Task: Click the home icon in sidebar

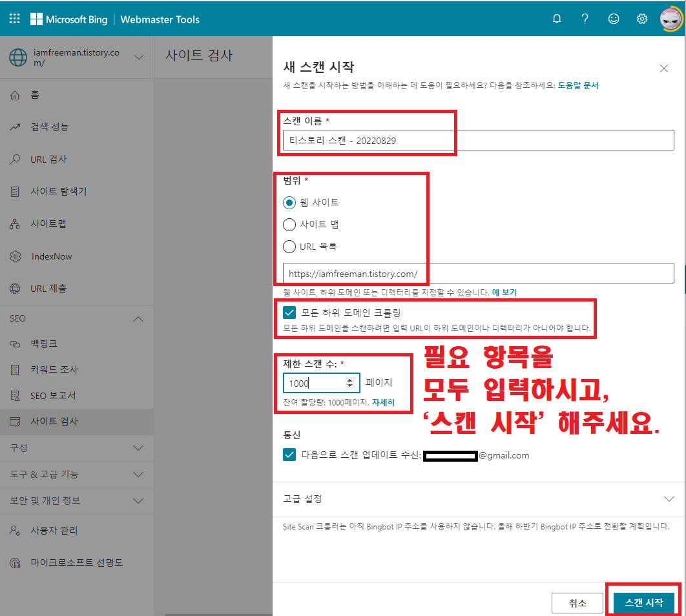Action: click(15, 95)
